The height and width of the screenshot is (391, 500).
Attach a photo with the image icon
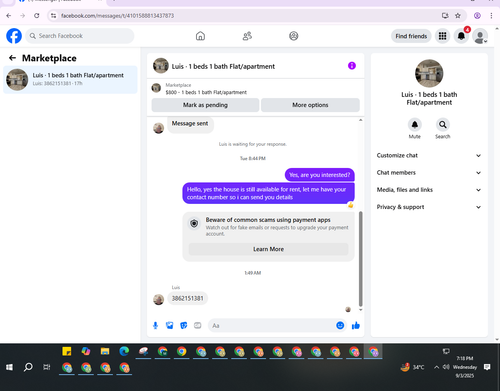tap(170, 325)
